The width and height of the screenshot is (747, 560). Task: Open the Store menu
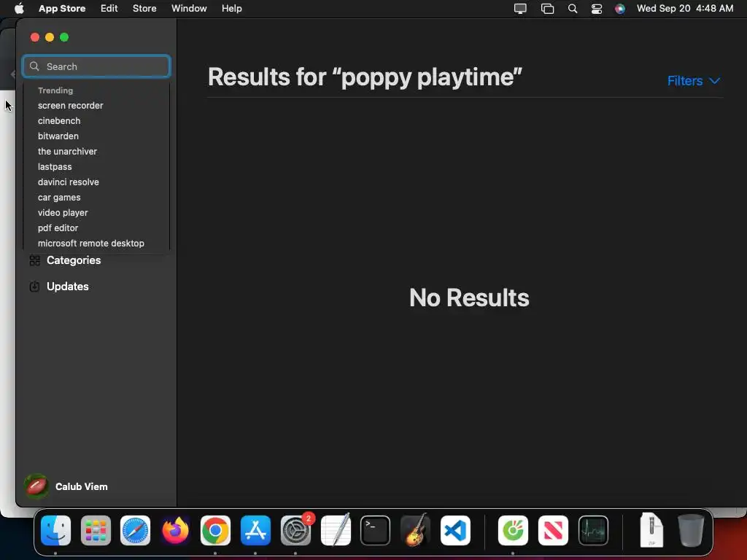point(144,9)
